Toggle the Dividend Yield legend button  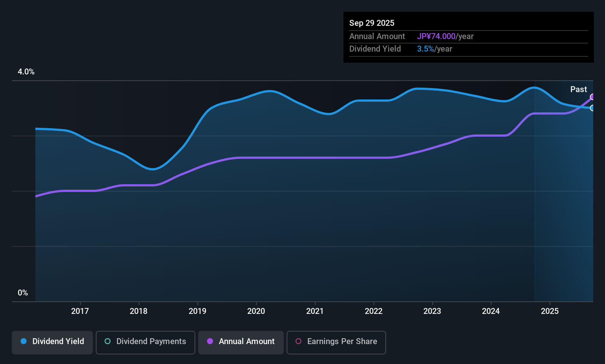(52, 342)
